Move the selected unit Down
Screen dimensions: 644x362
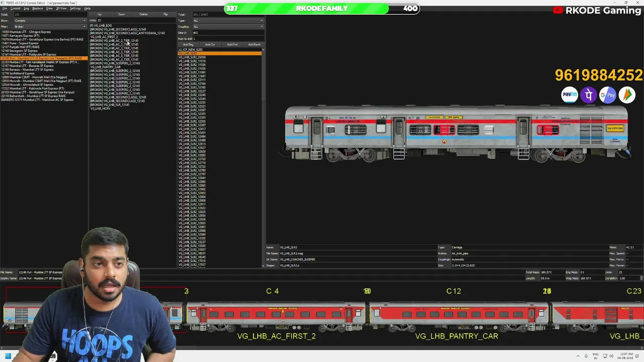tap(122, 15)
